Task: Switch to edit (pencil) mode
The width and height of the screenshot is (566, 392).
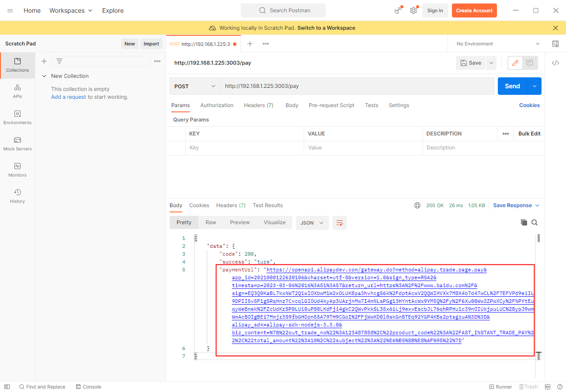Action: pos(515,63)
